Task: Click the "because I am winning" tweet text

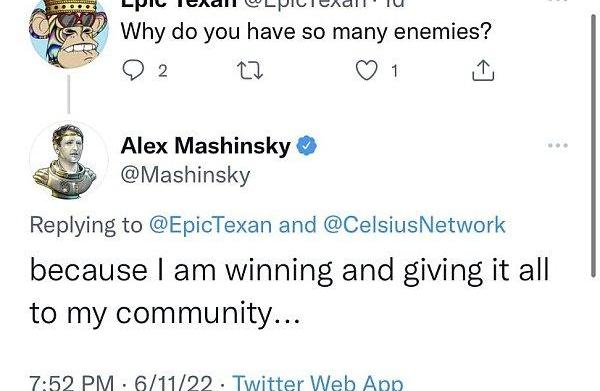Action: [289, 292]
